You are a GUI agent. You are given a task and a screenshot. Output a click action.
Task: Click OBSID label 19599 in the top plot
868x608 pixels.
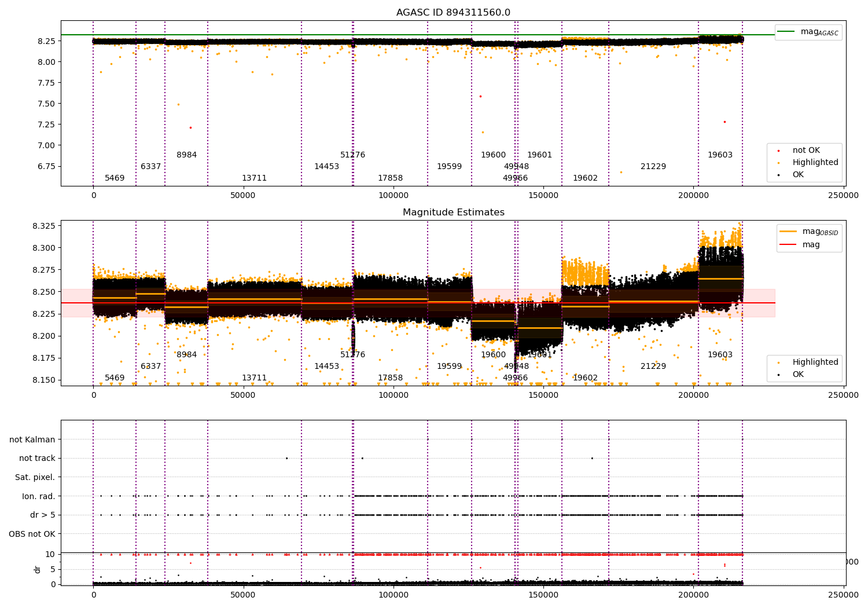(450, 166)
